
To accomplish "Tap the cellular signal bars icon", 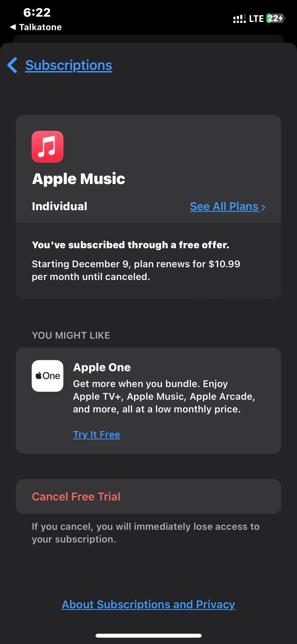I will [239, 19].
